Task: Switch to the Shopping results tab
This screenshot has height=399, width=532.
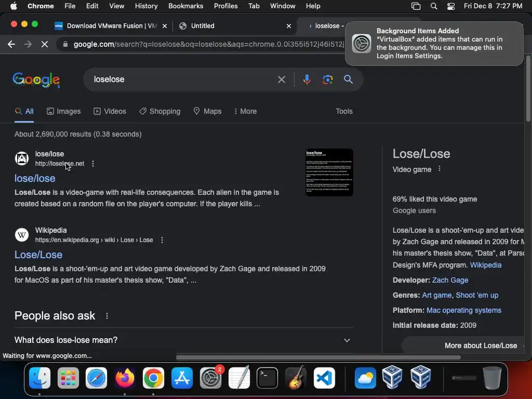Action: pos(160,111)
